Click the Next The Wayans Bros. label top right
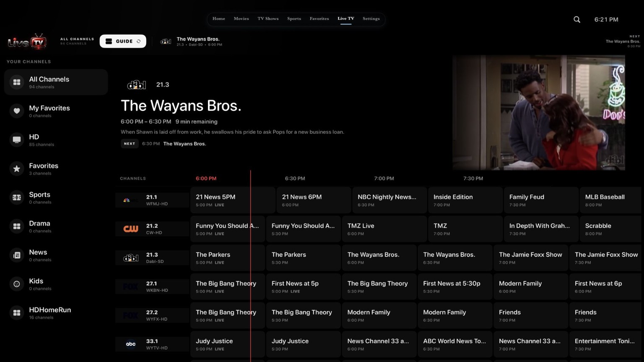This screenshot has width=644, height=362. point(623,41)
